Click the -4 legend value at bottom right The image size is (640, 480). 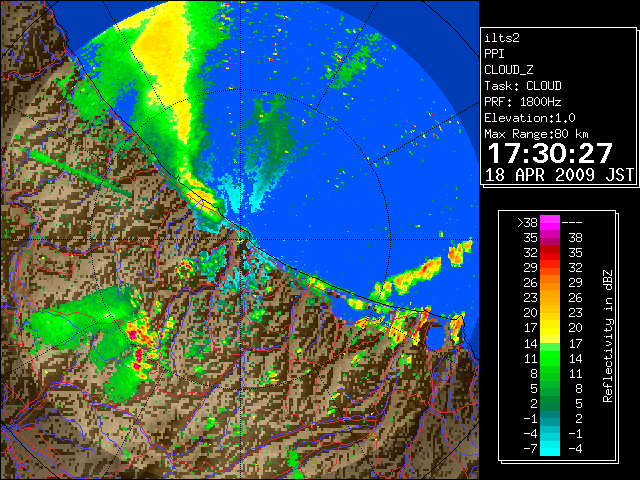575,449
